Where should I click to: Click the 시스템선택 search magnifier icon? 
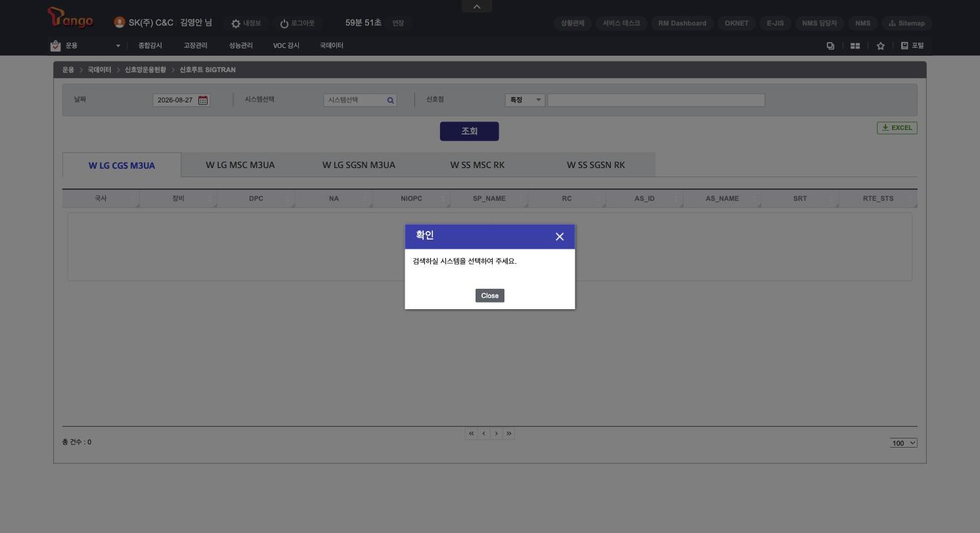(390, 100)
